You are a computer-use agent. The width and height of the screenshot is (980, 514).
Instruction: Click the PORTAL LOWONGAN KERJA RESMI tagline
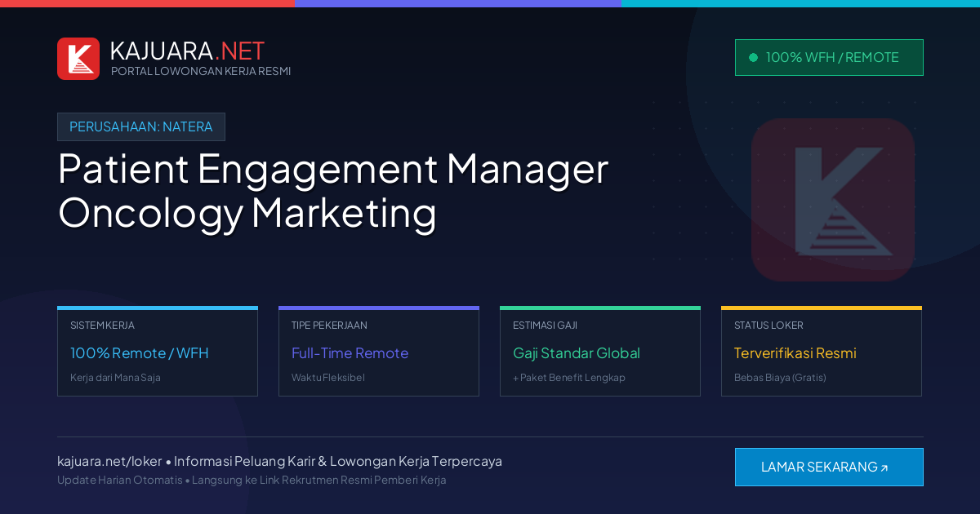201,71
